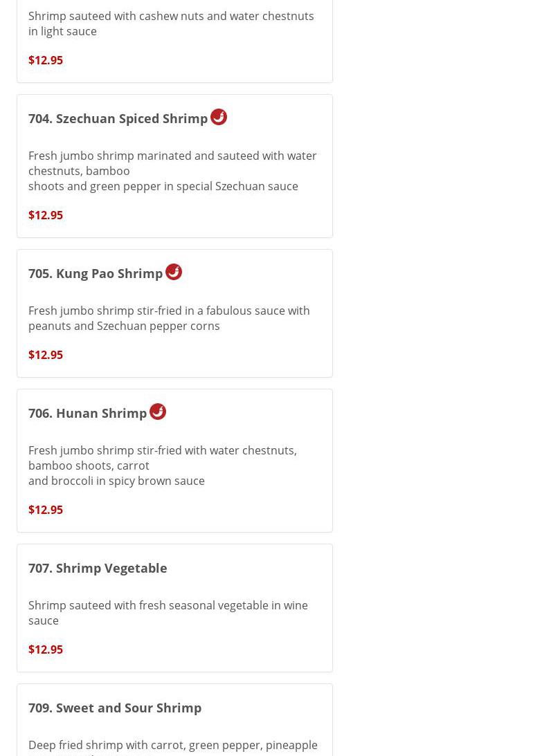This screenshot has width=533, height=756.
Task: Click the $12.95 price under Kung Pao Shrimp
Action: 46,355
